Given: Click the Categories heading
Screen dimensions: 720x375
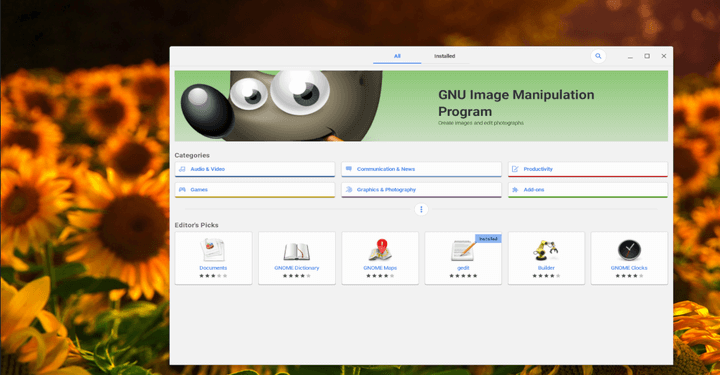Looking at the screenshot, I should [x=192, y=156].
